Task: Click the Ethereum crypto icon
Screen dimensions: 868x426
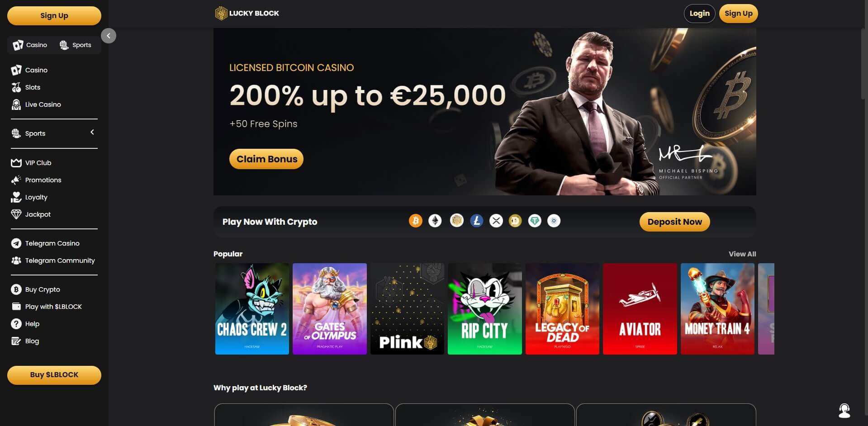Action: [435, 221]
